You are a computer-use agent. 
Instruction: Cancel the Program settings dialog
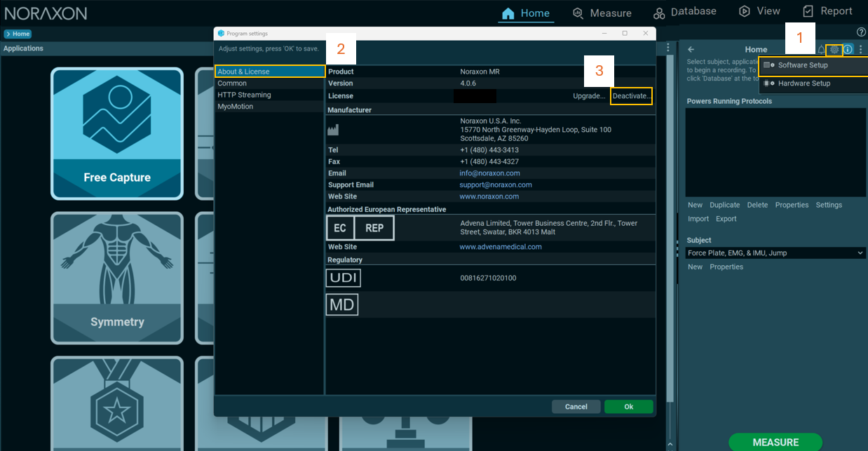pos(576,407)
